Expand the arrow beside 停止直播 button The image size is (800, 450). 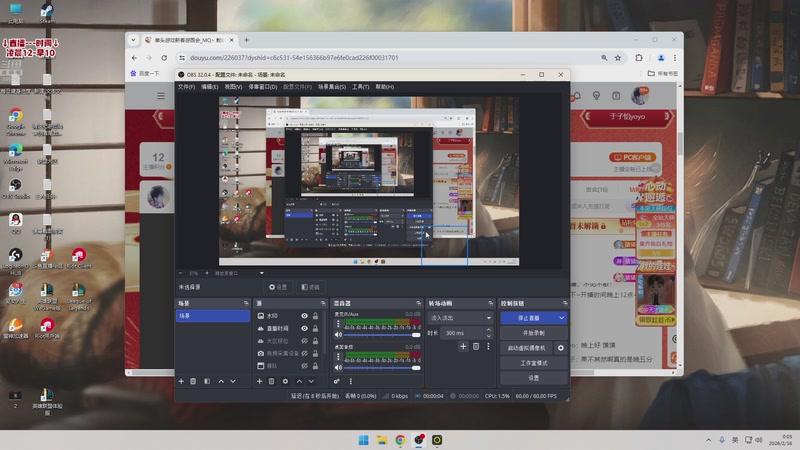tap(562, 318)
